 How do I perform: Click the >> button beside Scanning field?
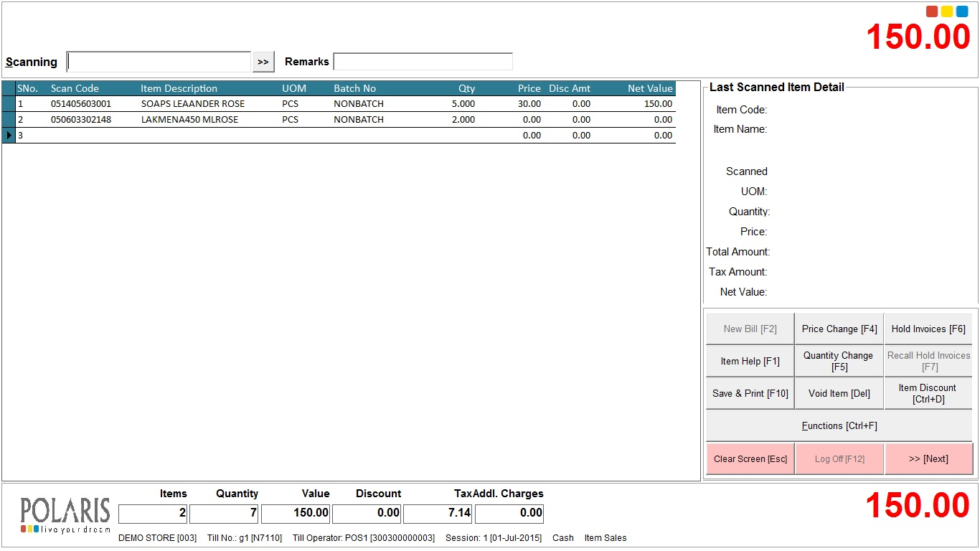click(263, 62)
